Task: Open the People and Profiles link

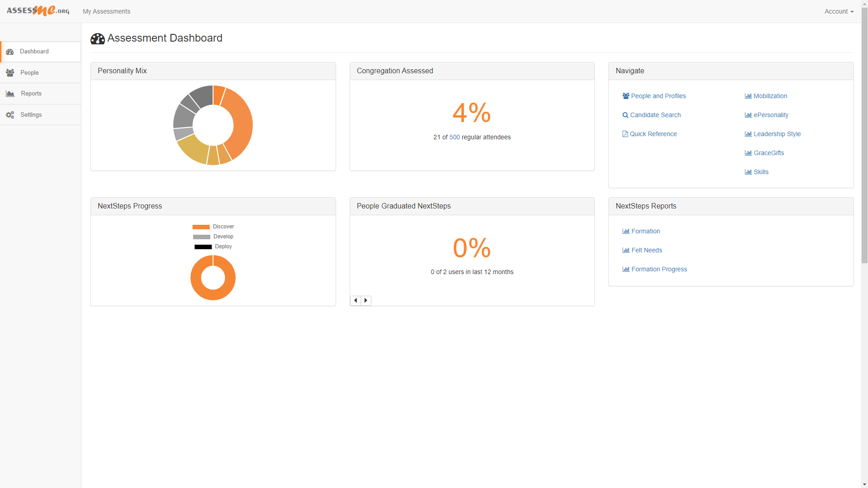Action: (658, 96)
